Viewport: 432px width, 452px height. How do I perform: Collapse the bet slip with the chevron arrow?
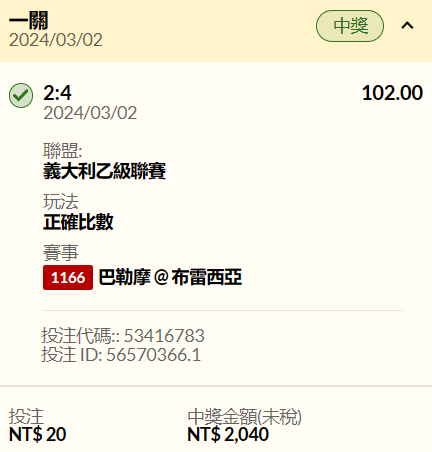(x=407, y=26)
